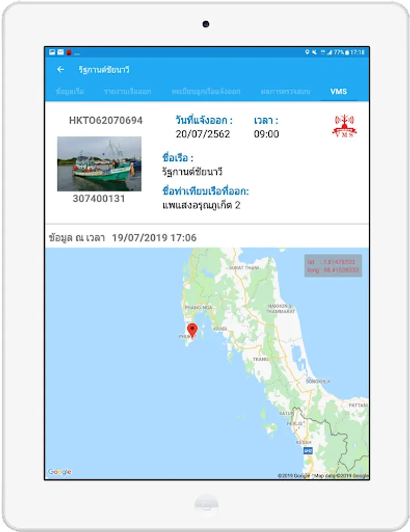This screenshot has width=410, height=532.
Task: Switch to the ข้อมูลเรือ tab
Action: tap(70, 91)
